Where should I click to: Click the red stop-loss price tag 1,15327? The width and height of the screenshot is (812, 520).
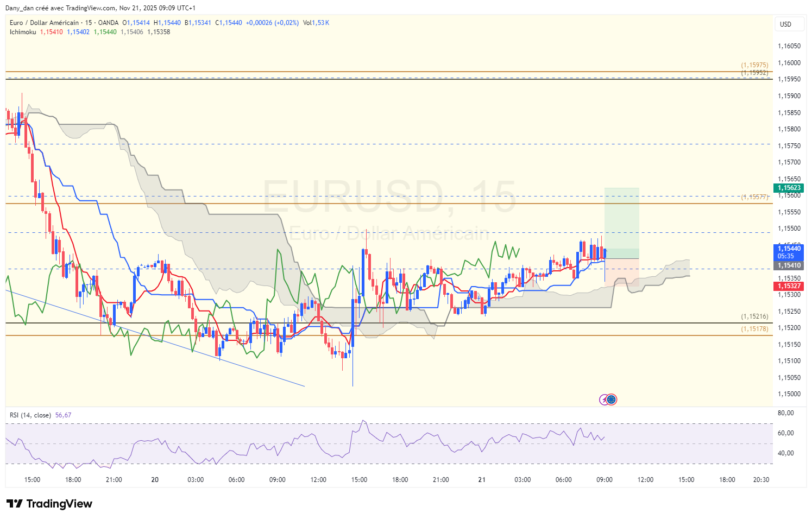tap(789, 286)
